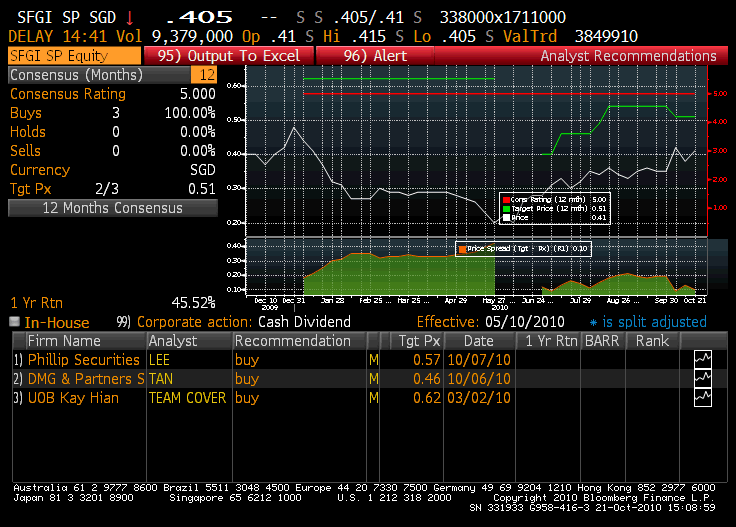Click the Vol 9,379,000 value
The height and width of the screenshot is (527, 736).
[x=192, y=37]
